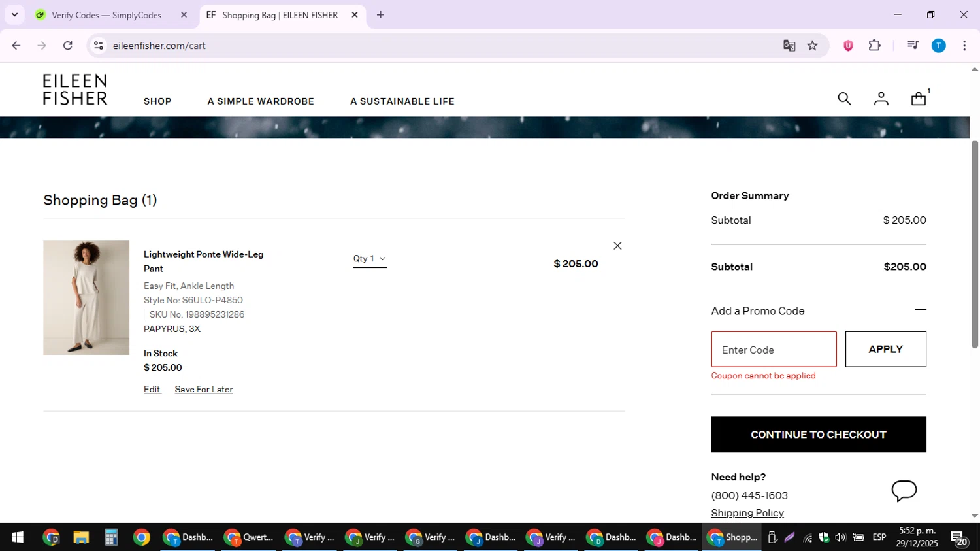Screen dimensions: 980x551
Task: View site information icon in address bar
Action: pyautogui.click(x=99, y=46)
